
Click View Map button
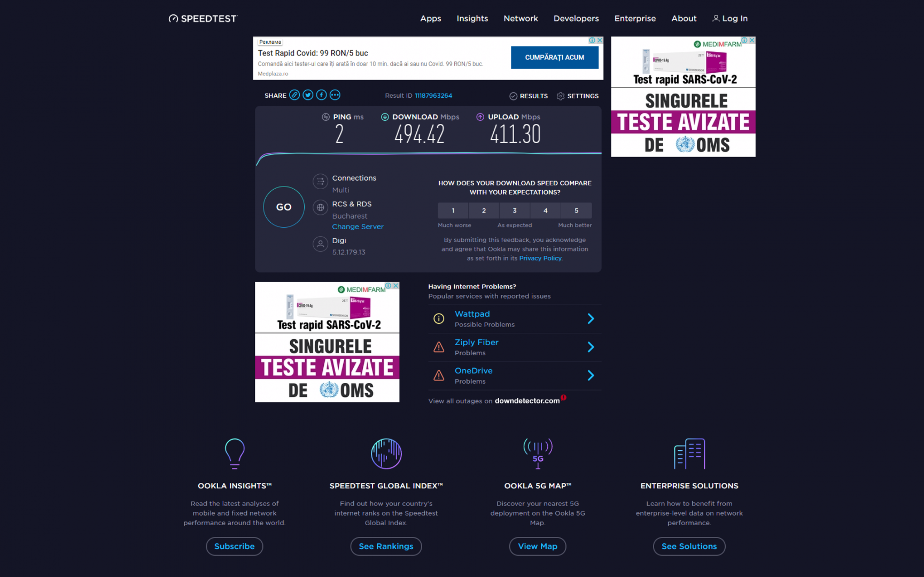point(538,547)
